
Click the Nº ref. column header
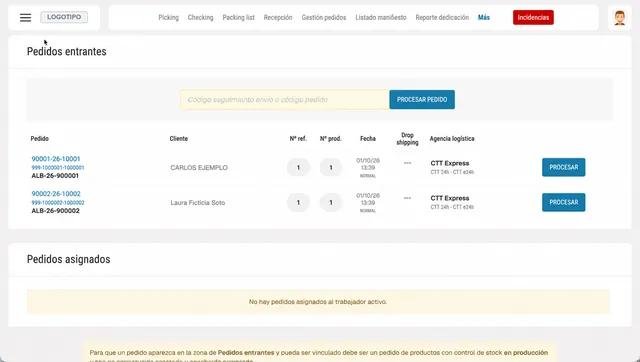pyautogui.click(x=298, y=139)
